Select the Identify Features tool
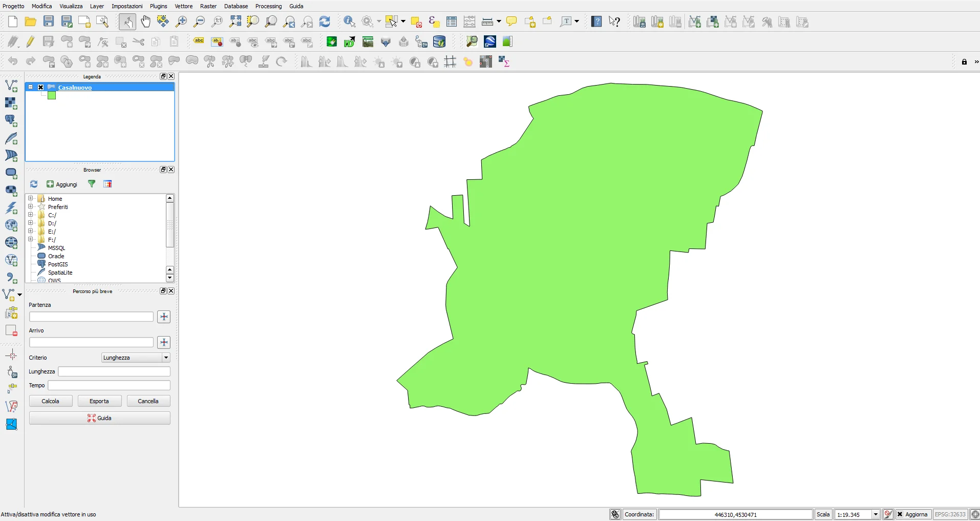The width and height of the screenshot is (980, 521). (350, 22)
